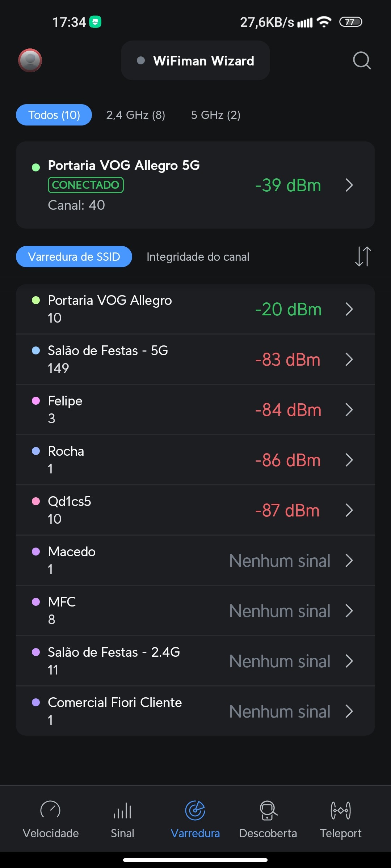The height and width of the screenshot is (868, 391).
Task: Open the Sinal signal bars icon
Action: pos(122,810)
